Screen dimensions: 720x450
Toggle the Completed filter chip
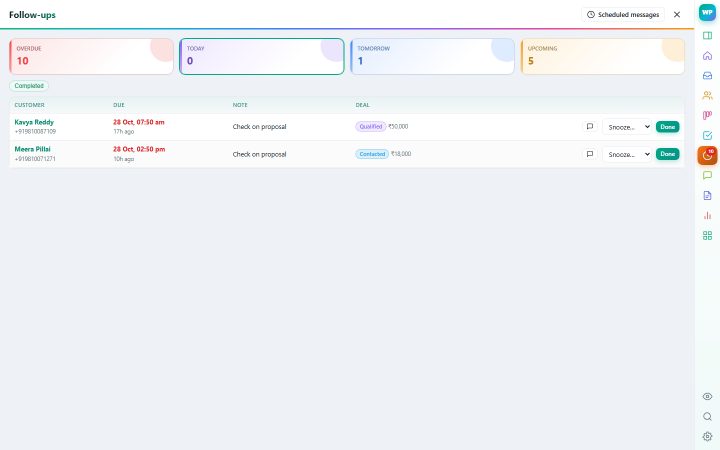[29, 86]
